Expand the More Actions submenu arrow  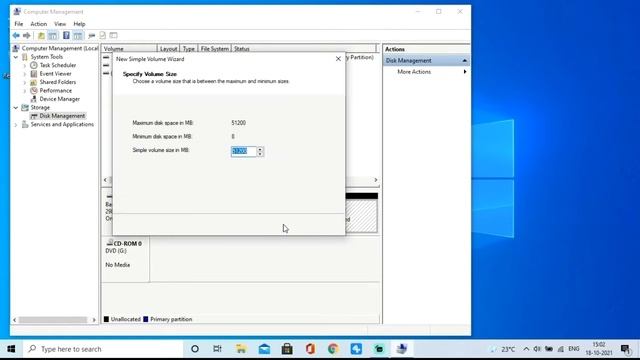click(465, 72)
